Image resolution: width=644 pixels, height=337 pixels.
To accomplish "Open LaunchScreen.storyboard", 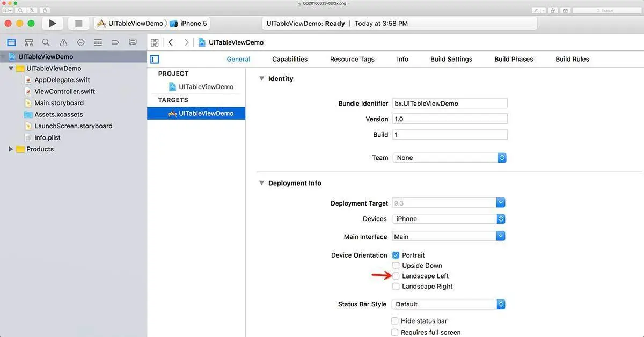I will pos(74,126).
